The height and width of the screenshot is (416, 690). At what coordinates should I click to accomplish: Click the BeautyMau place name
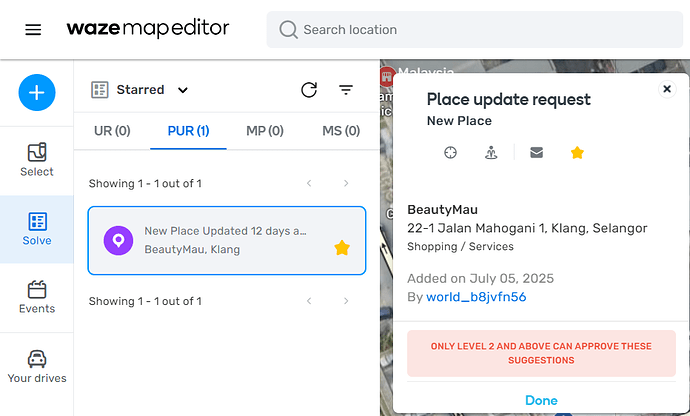point(442,210)
